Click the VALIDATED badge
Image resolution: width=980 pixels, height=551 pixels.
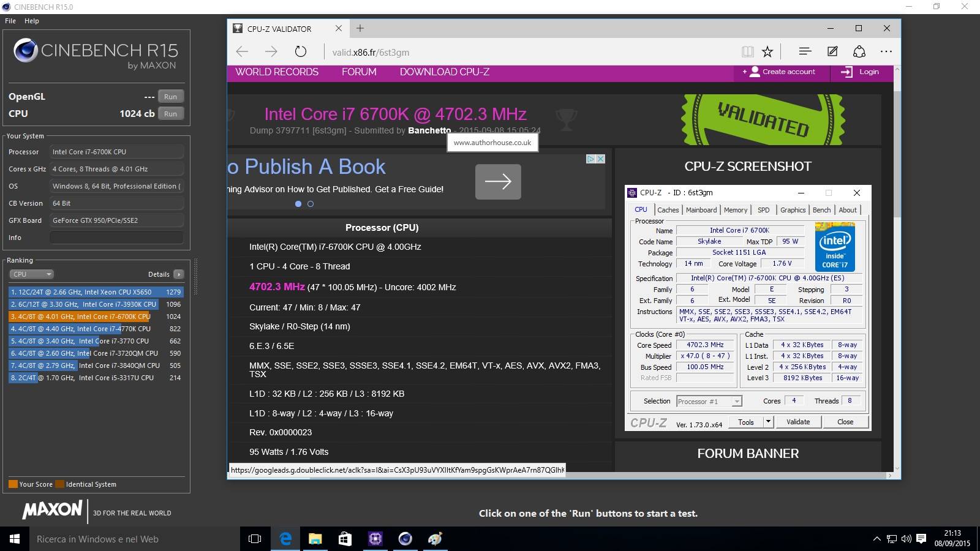[x=763, y=119]
